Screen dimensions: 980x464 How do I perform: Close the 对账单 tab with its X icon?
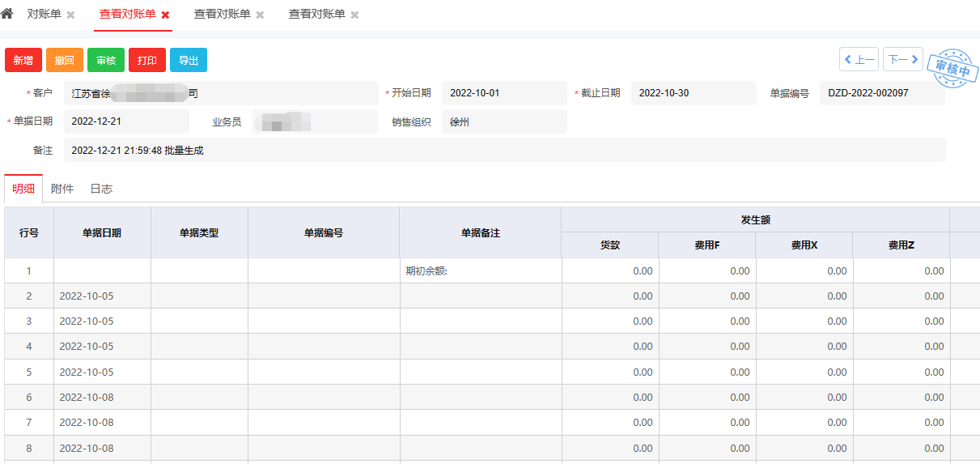[x=70, y=15]
